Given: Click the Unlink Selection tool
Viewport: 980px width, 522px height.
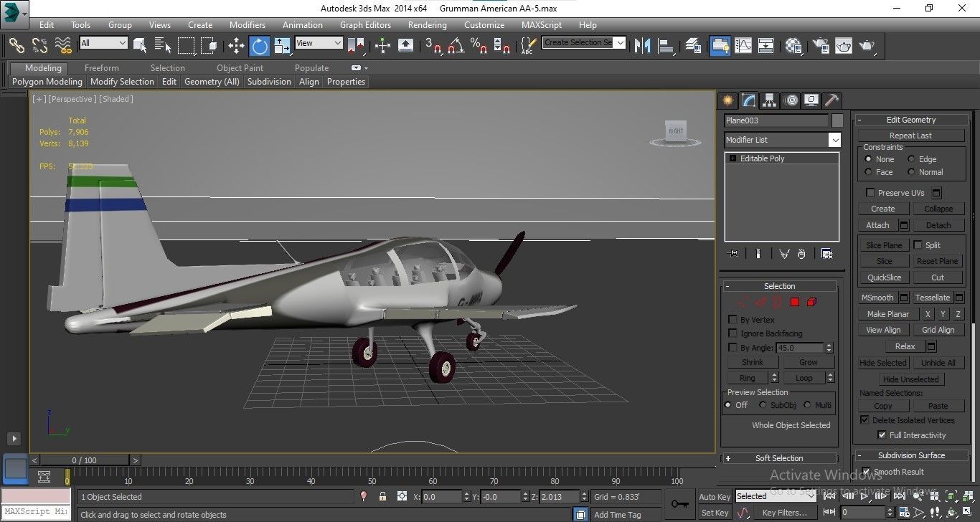Looking at the screenshot, I should [39, 45].
